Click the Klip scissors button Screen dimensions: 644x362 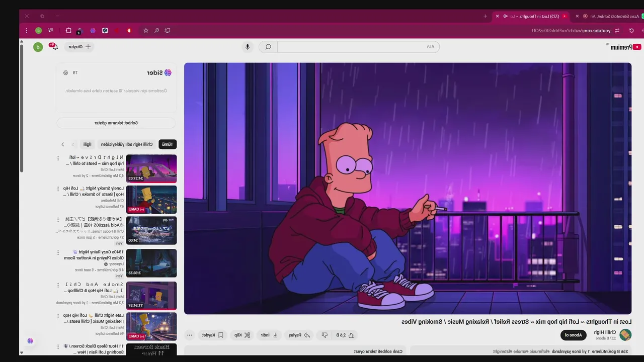[x=242, y=335]
